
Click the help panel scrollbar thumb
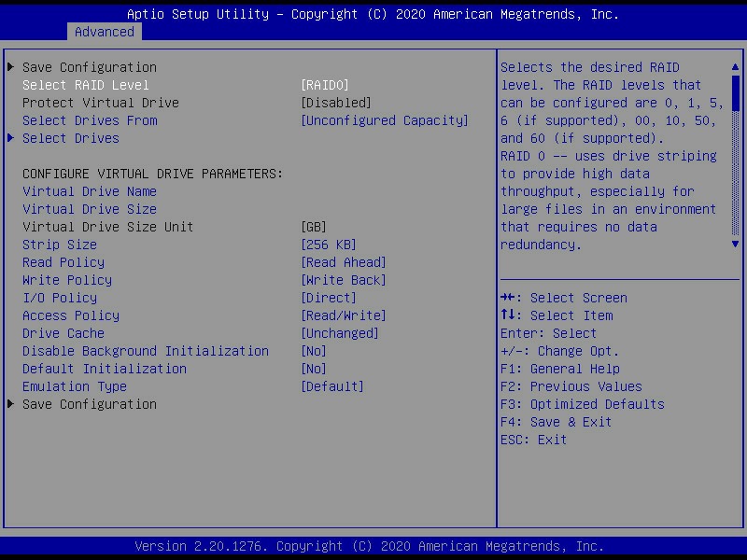click(735, 93)
